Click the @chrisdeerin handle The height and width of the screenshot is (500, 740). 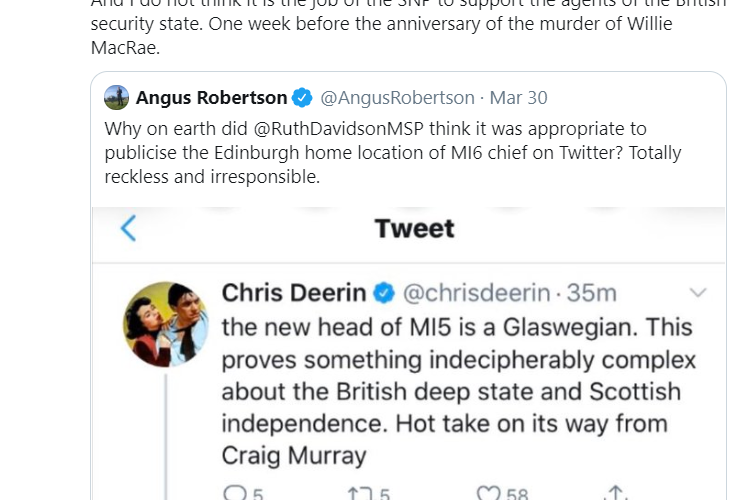(476, 293)
